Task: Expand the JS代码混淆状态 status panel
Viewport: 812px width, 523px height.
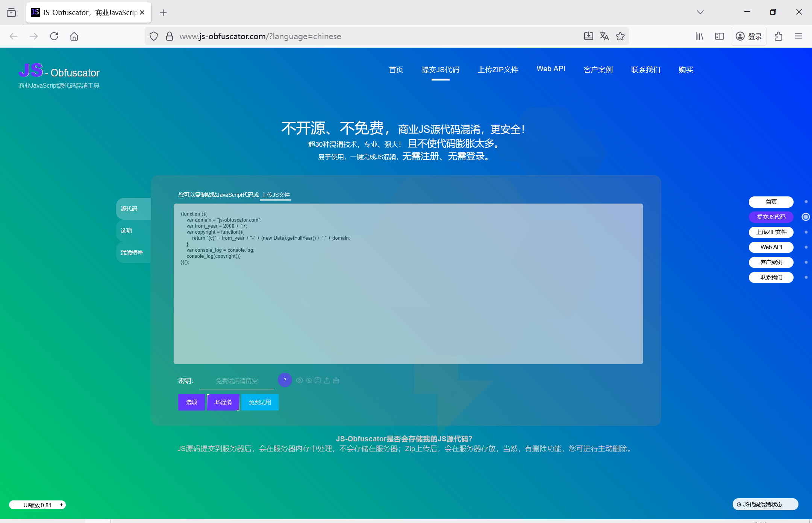Action: [765, 504]
